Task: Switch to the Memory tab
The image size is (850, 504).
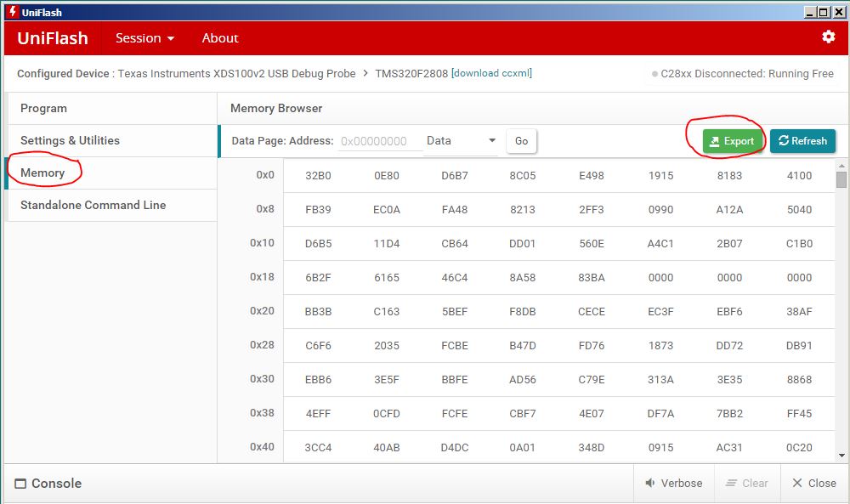Action: pyautogui.click(x=112, y=173)
